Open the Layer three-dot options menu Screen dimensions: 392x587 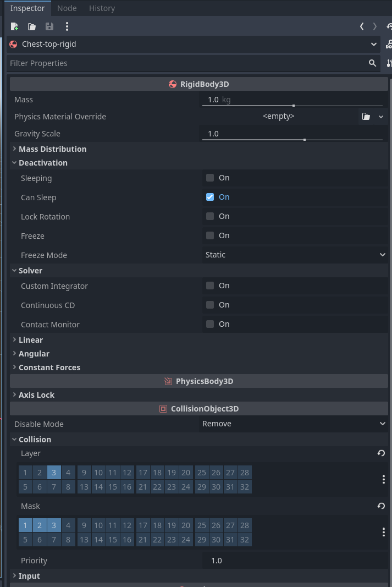(x=383, y=479)
